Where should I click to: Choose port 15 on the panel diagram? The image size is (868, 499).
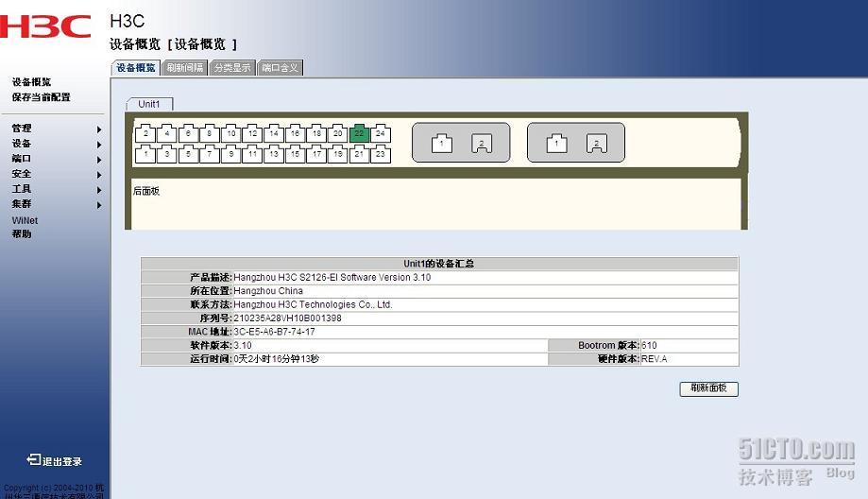pos(295,154)
